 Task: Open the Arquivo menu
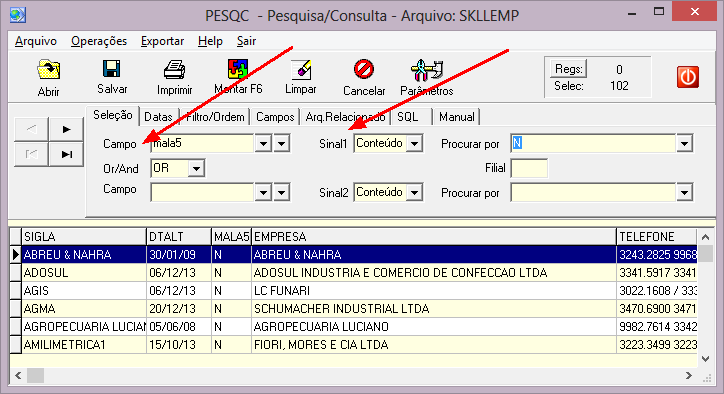(x=36, y=41)
